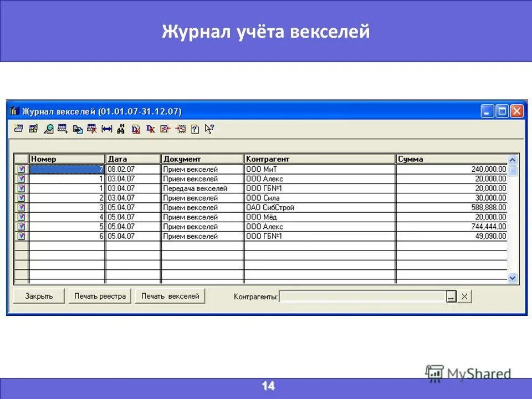Toggle the status flag of the ОАО СибСтрой entry
Image resolution: width=532 pixels, height=399 pixels.
pos(21,207)
